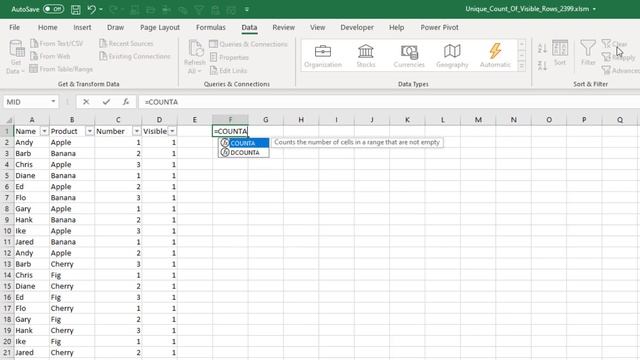Toggle the Filter funnel button
The width and height of the screenshot is (640, 360).
[588, 53]
